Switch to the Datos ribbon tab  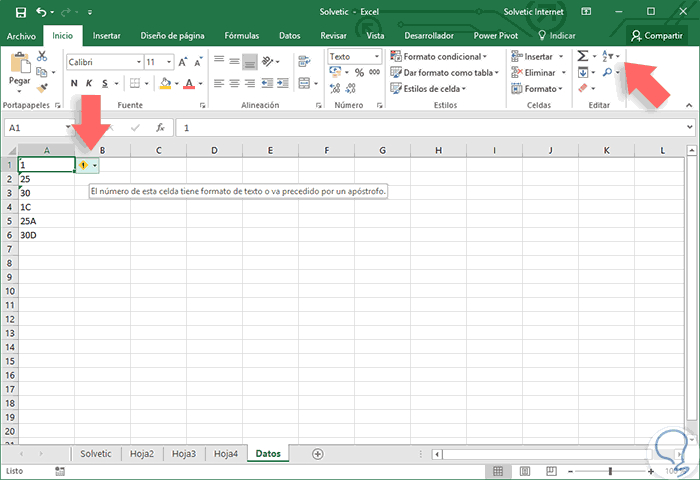tap(289, 36)
